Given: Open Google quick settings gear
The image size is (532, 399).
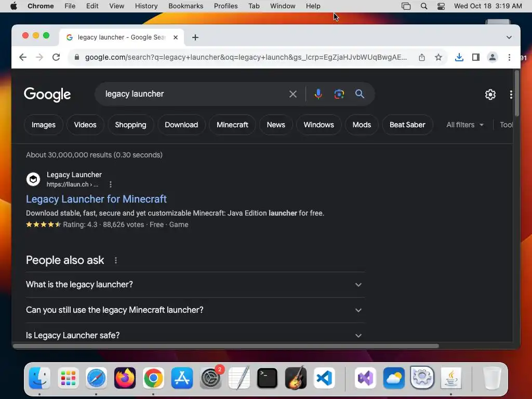Looking at the screenshot, I should tap(490, 95).
